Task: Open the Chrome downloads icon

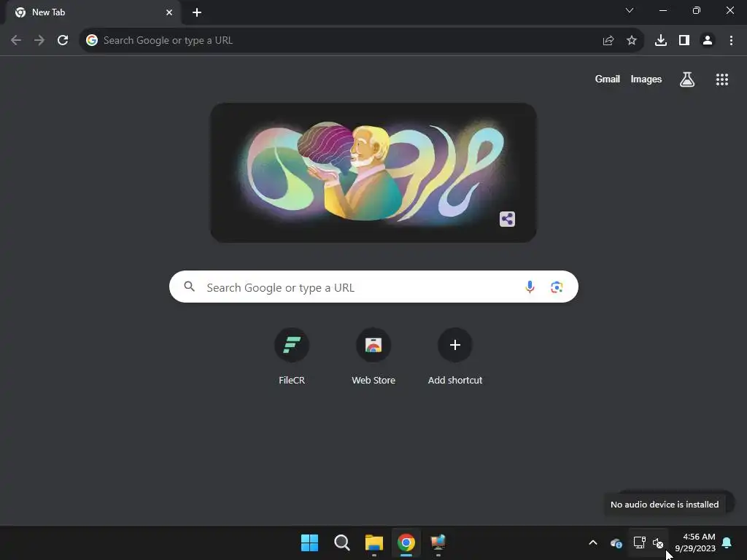Action: coord(661,41)
